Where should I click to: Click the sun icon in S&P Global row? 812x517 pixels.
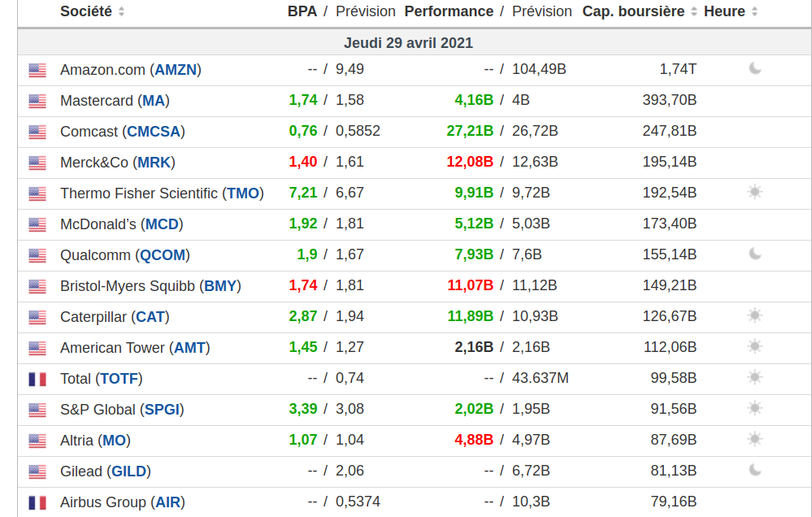point(755,409)
